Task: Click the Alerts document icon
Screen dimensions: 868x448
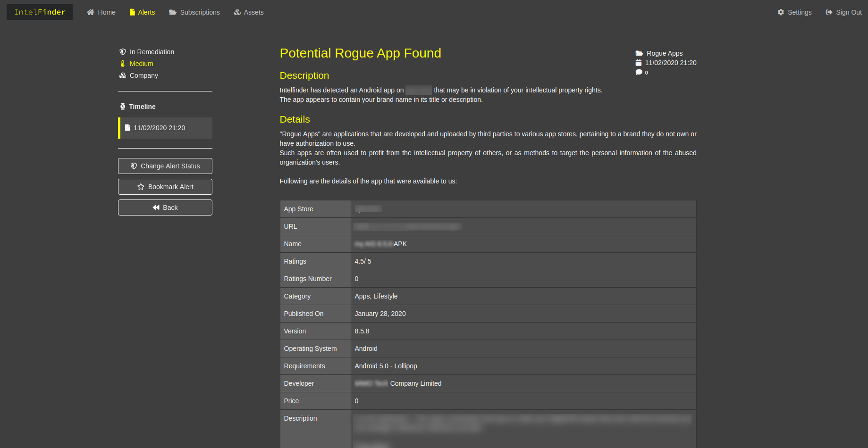Action: (132, 12)
